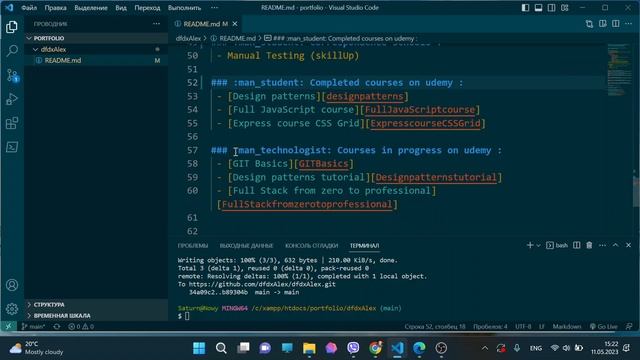This screenshot has height=360, width=640.
Task: Toggle the bottom panel visibility
Action: click(538, 8)
